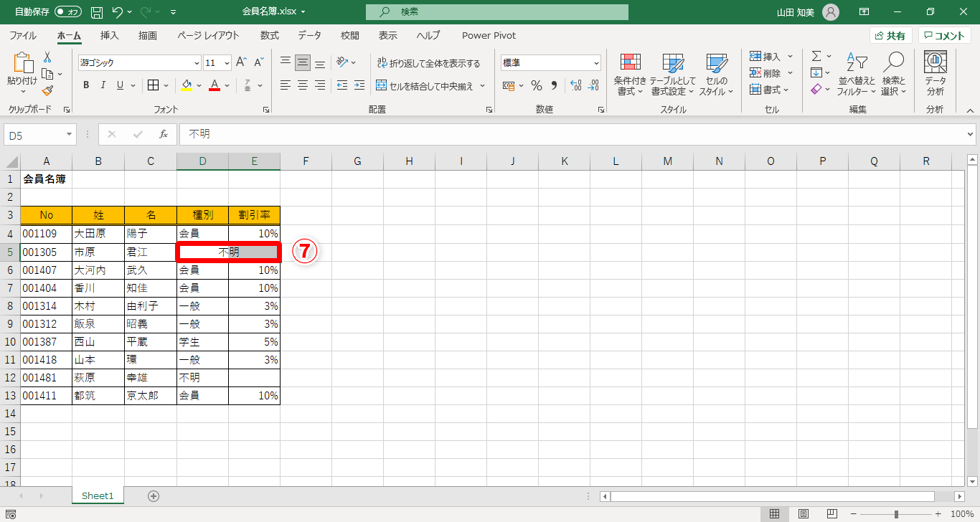Launch データ分析 tool
The image size is (980, 522).
(935, 74)
